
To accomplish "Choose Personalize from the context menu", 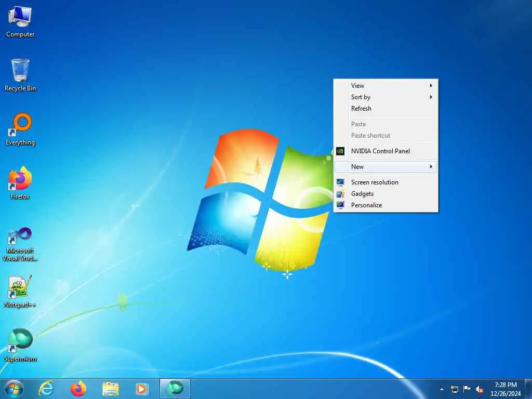I will (x=386, y=205).
